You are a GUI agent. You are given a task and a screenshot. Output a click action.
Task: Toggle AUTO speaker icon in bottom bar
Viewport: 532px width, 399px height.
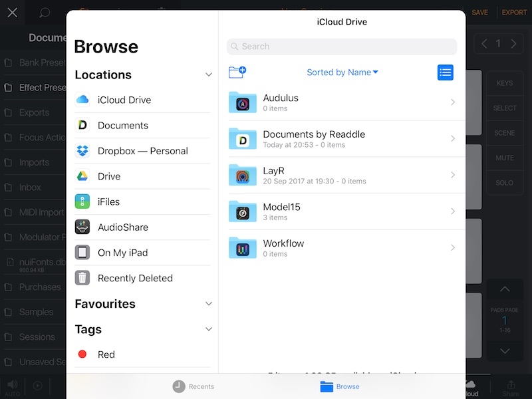pos(13,387)
